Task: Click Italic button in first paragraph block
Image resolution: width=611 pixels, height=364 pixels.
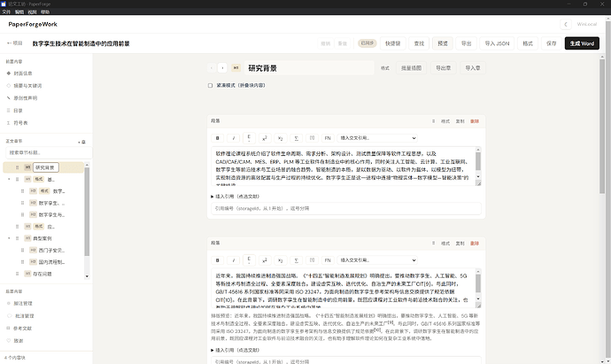Action: point(233,138)
